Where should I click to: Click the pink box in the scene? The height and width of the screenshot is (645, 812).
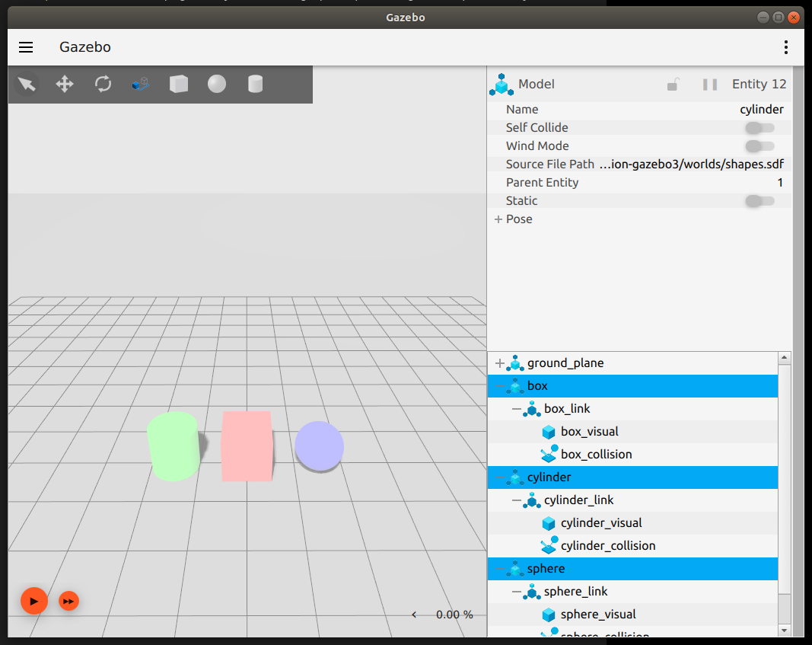247,446
